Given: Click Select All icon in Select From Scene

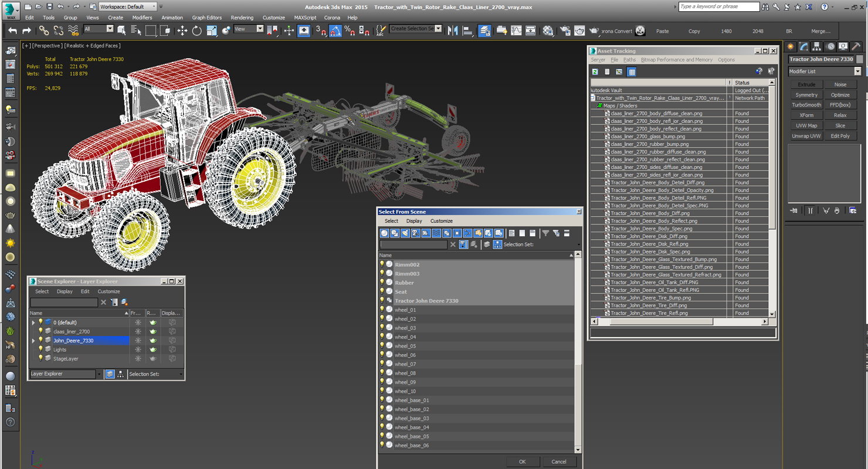Looking at the screenshot, I should 512,233.
